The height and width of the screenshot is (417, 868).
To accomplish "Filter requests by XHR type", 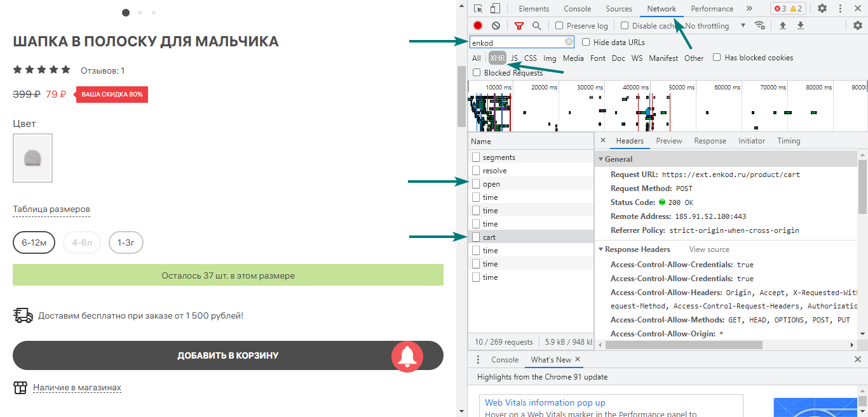I will point(498,58).
